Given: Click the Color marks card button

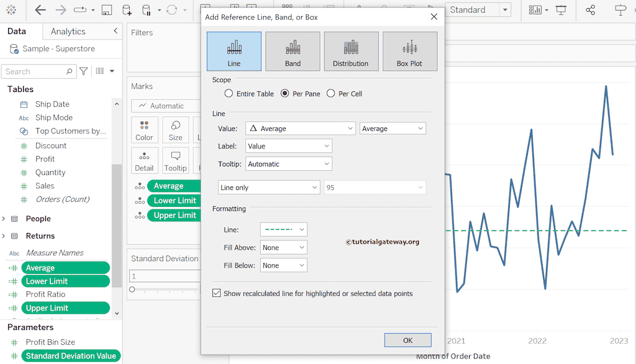Looking at the screenshot, I should tap(144, 130).
